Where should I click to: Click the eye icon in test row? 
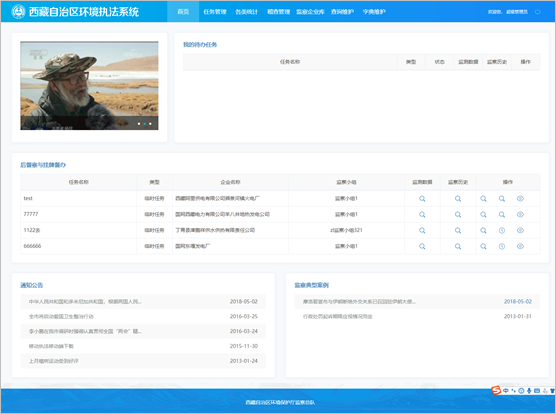pyautogui.click(x=520, y=198)
